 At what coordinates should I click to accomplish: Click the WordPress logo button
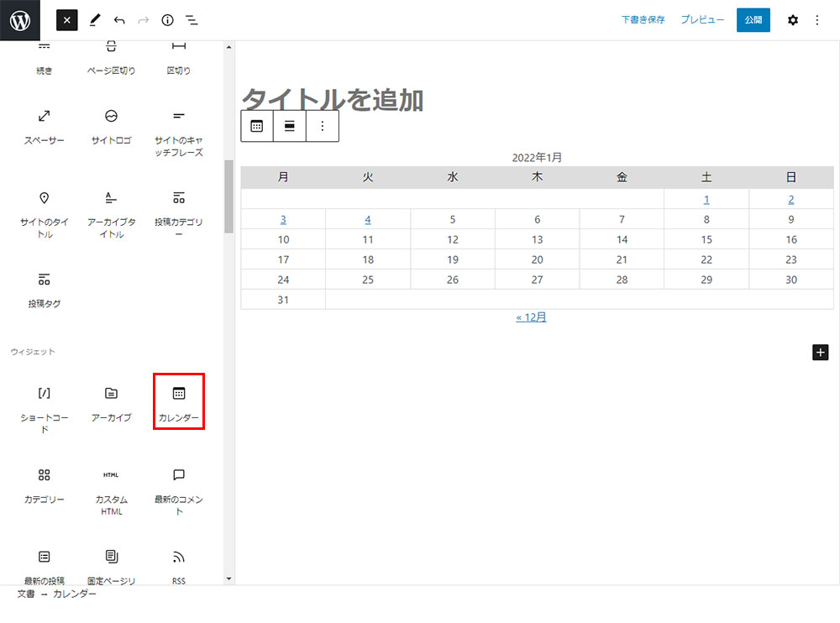(20, 20)
